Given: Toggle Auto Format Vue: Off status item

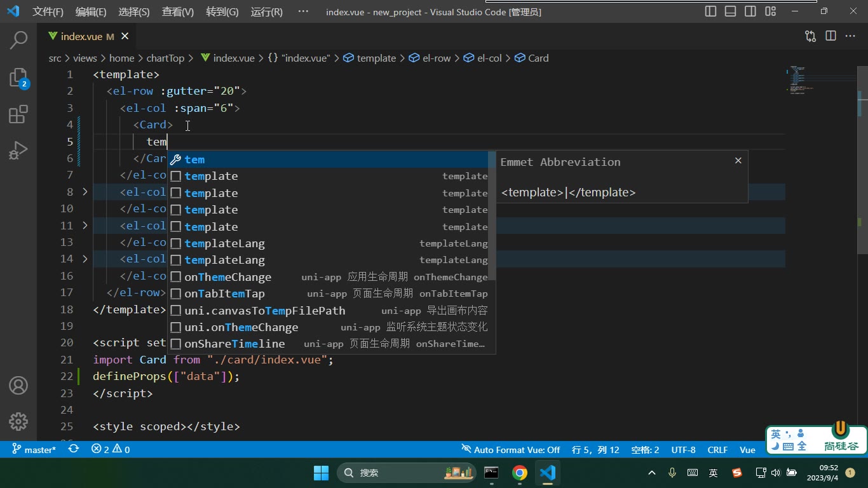Looking at the screenshot, I should tap(511, 449).
